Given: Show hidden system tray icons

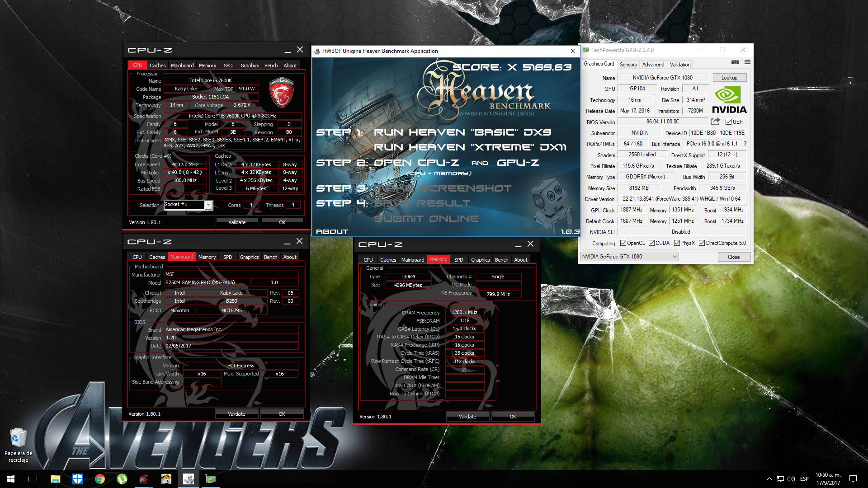Looking at the screenshot, I should (x=769, y=479).
